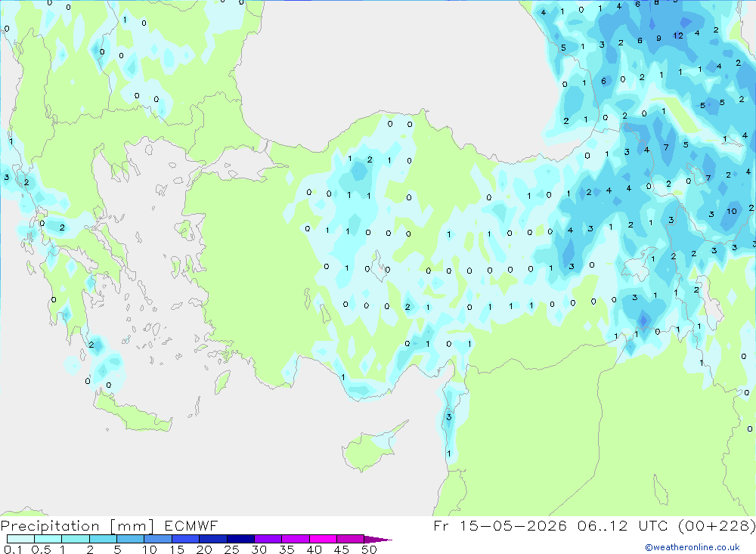Choose the 25–30 mm navy legend swatch

(x=240, y=539)
